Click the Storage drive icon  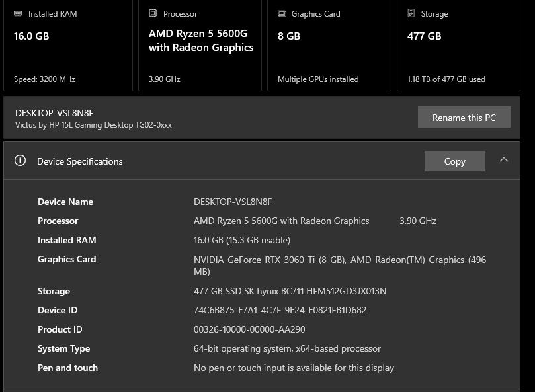[x=411, y=13]
